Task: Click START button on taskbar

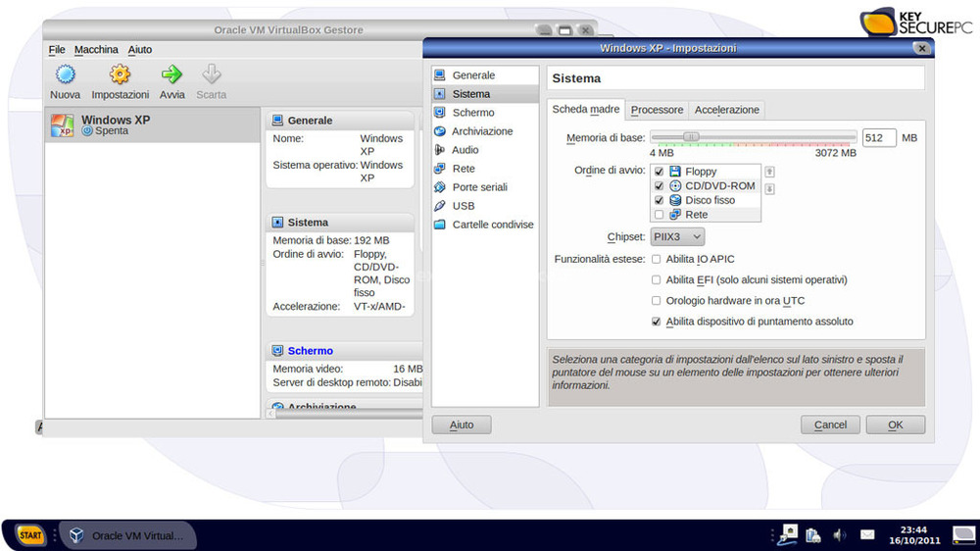Action: pos(30,535)
